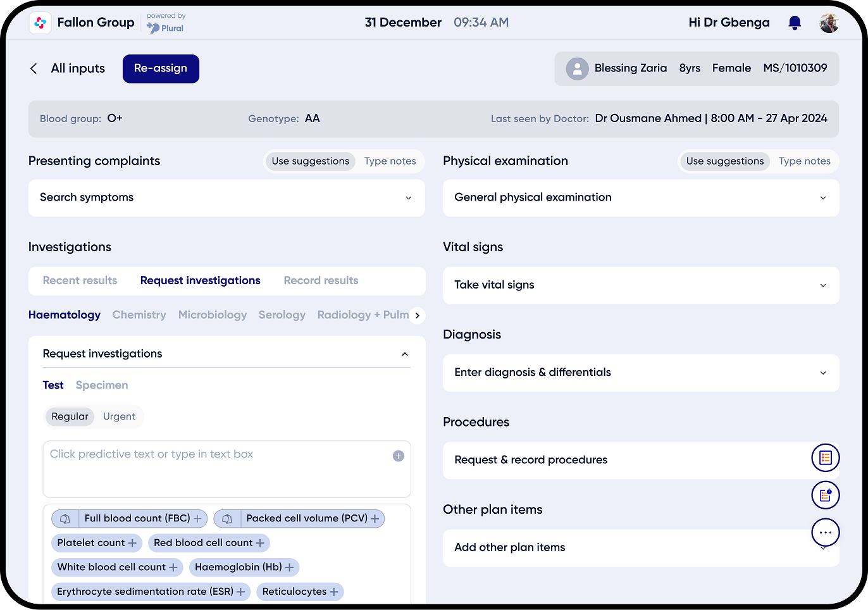Image resolution: width=868 pixels, height=610 pixels.
Task: Select the Specimen tab
Action: tap(102, 385)
